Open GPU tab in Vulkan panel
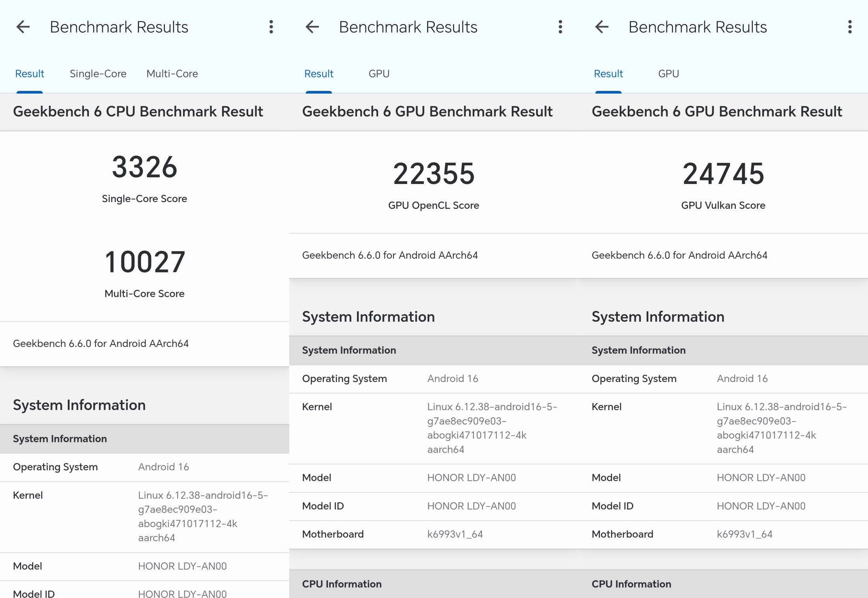Screen dimensions: 868x598 [668, 74]
